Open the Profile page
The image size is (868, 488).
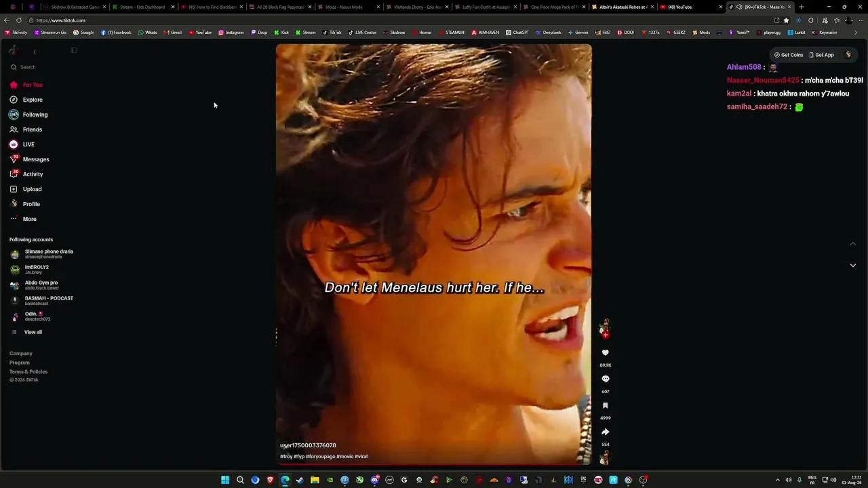click(x=25, y=204)
